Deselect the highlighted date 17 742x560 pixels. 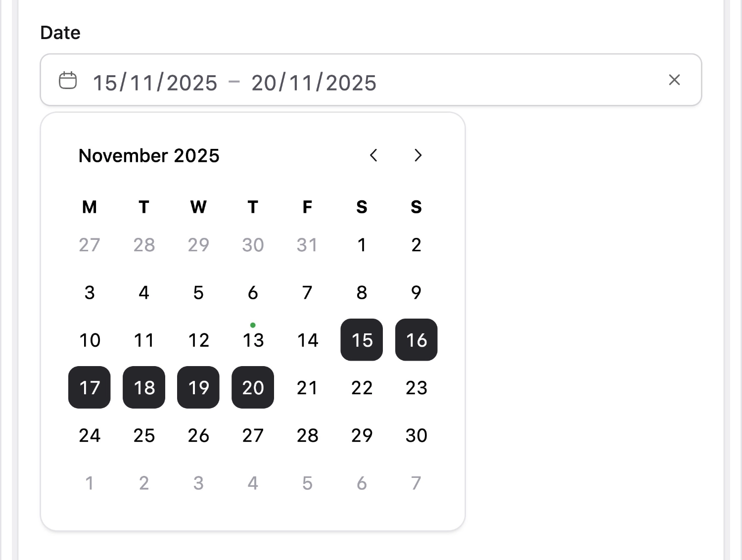[89, 388]
